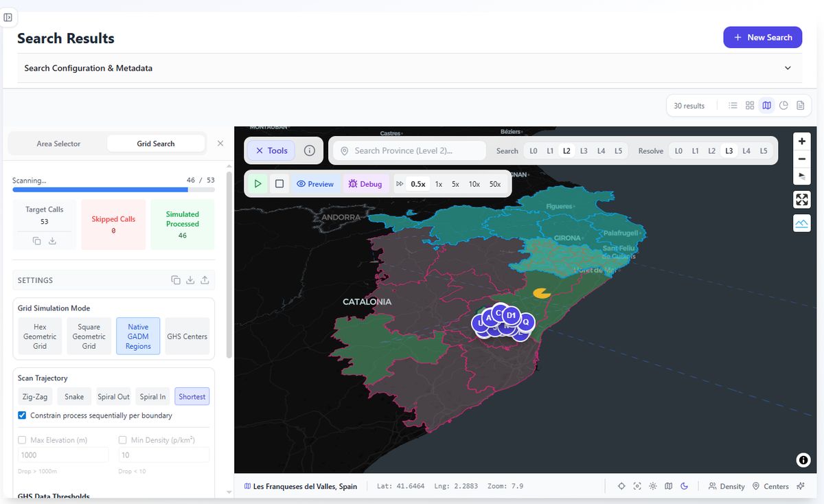Select the Spiral Out scan trajectory
Viewport: 824px width, 504px height.
[113, 397]
